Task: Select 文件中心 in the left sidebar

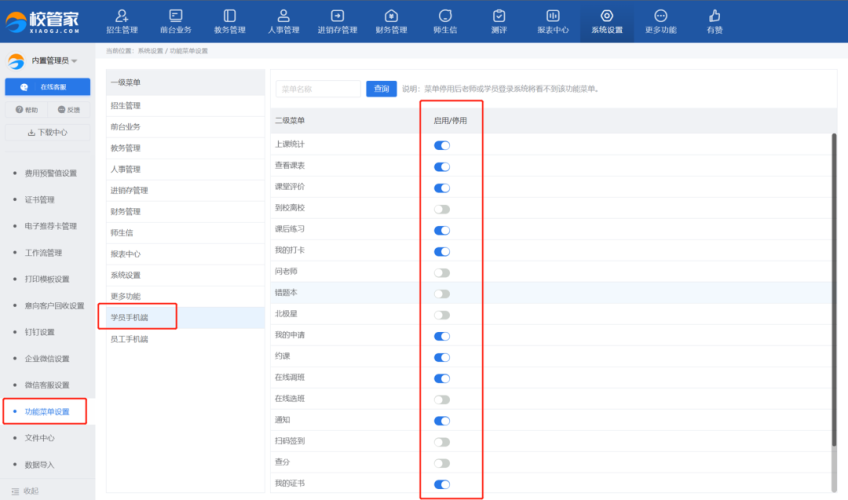Action: click(40, 438)
